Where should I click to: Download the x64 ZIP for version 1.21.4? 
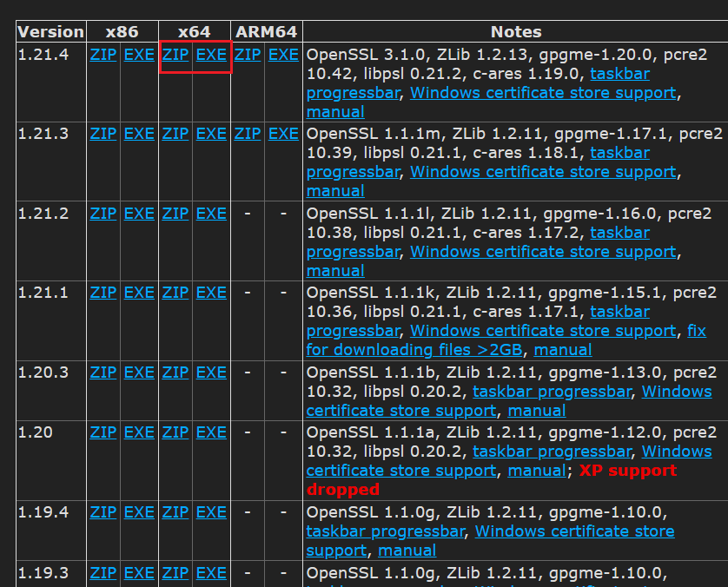click(175, 55)
